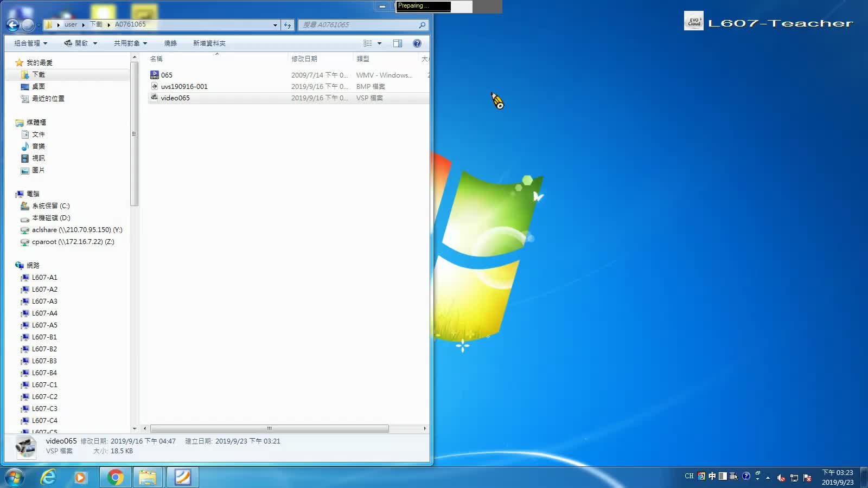The image size is (868, 488).
Task: Change view with the view icon
Action: coord(368,43)
